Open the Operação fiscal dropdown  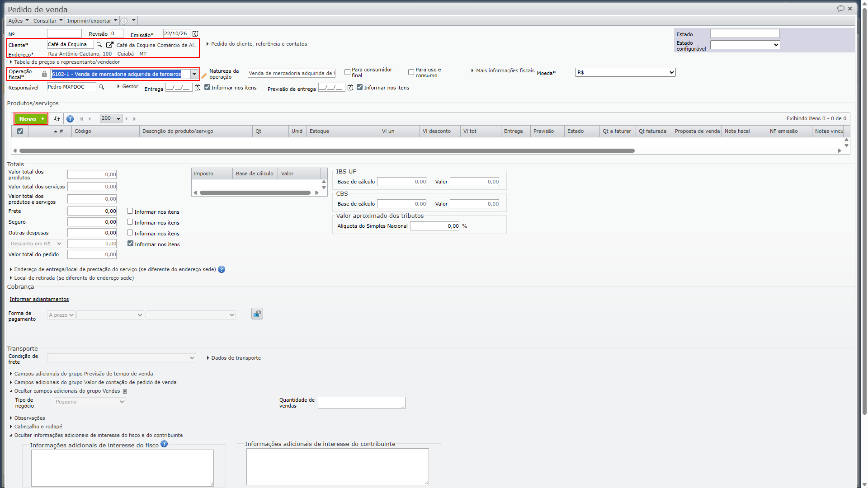tap(194, 75)
